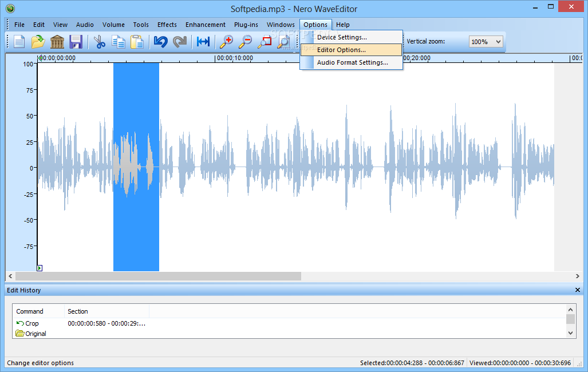This screenshot has height=372, width=588.
Task: Choose Device Settings... menu entry
Action: point(352,37)
